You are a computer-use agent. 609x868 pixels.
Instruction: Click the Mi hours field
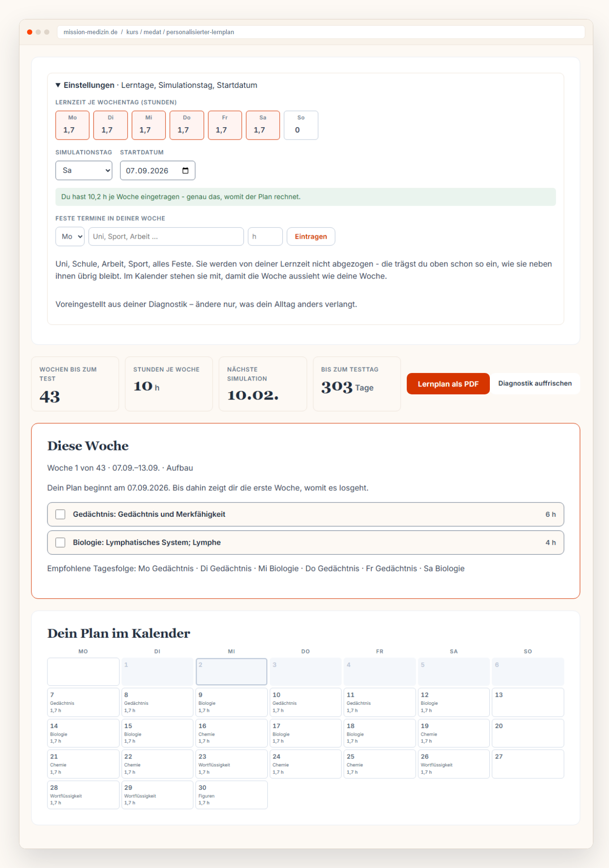pos(149,125)
